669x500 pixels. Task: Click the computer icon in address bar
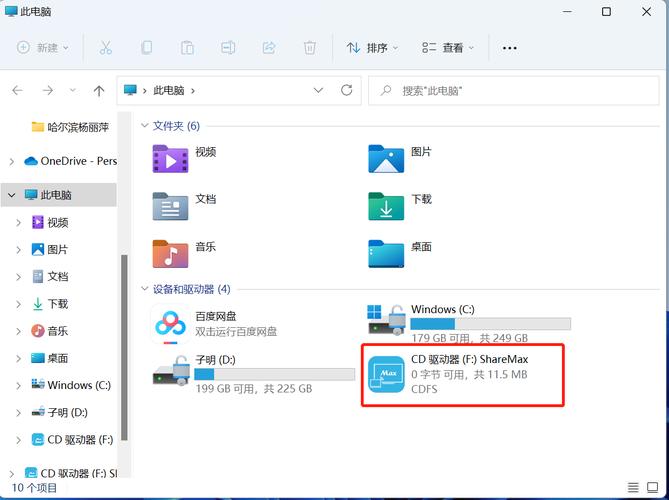[x=130, y=90]
